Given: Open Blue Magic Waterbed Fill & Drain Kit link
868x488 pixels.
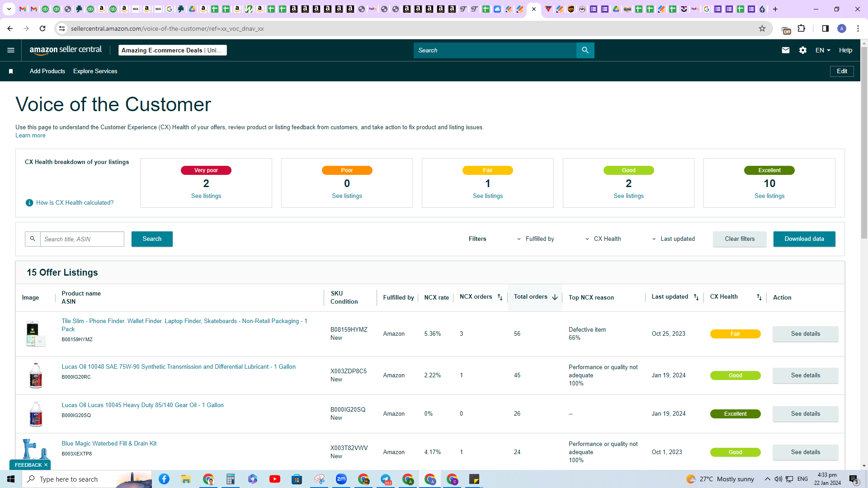Looking at the screenshot, I should click(109, 444).
